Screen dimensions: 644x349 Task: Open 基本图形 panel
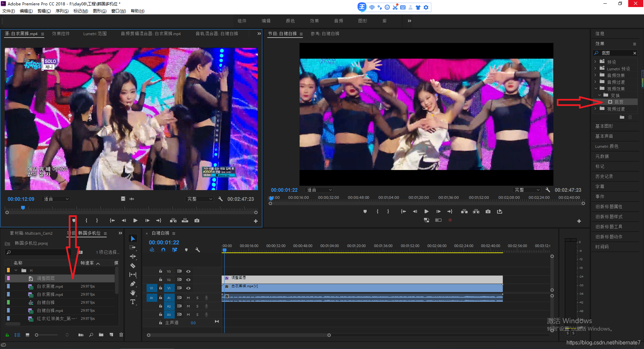click(x=604, y=126)
